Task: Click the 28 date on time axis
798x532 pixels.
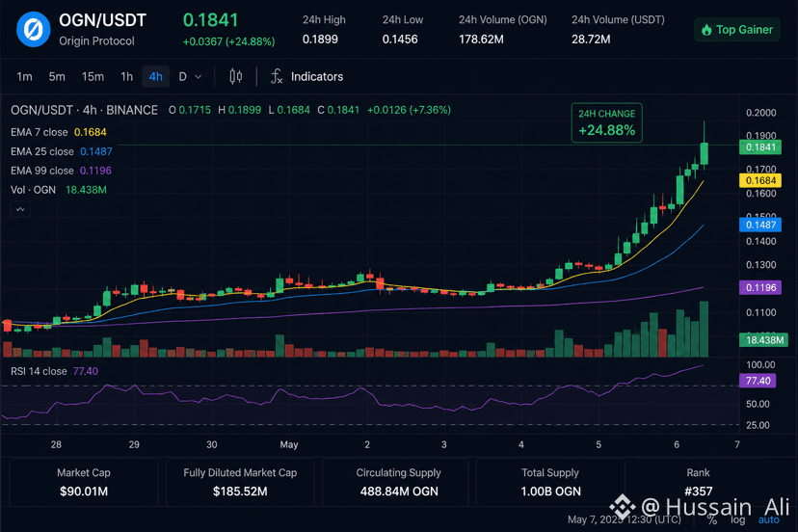Action: (x=56, y=445)
